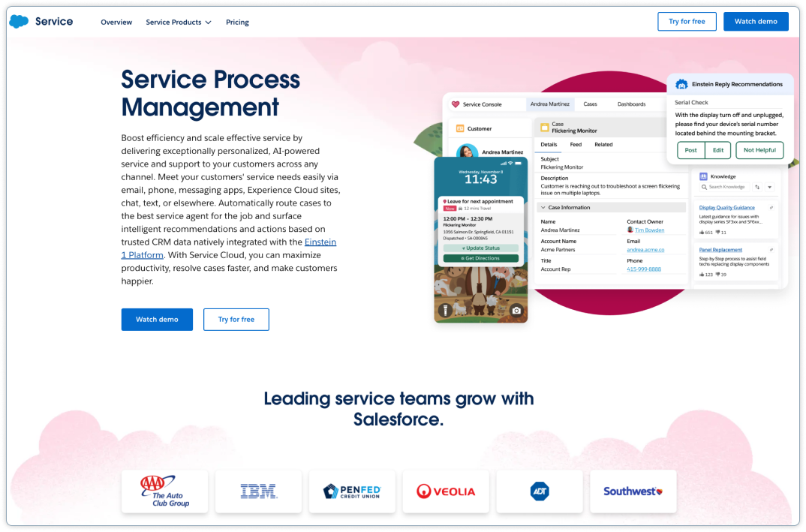Image resolution: width=806 pixels, height=532 pixels.
Task: Open Display Quality Guidance article link
Action: point(727,208)
